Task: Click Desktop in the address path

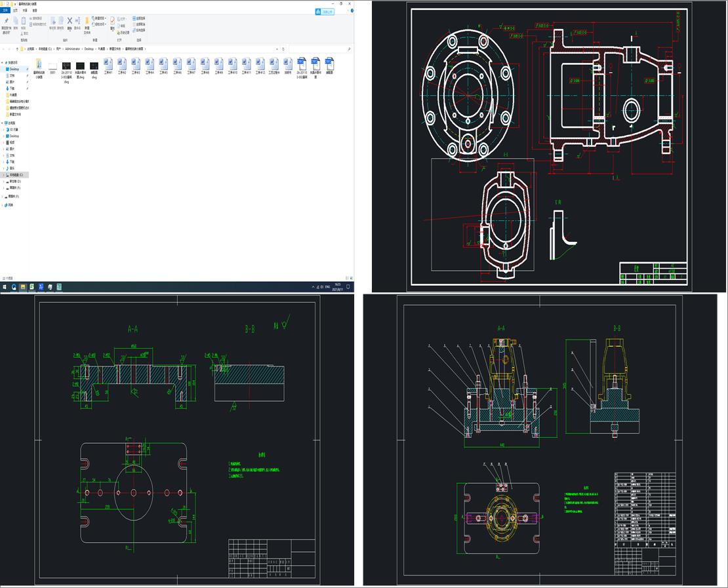Action: pyautogui.click(x=89, y=49)
